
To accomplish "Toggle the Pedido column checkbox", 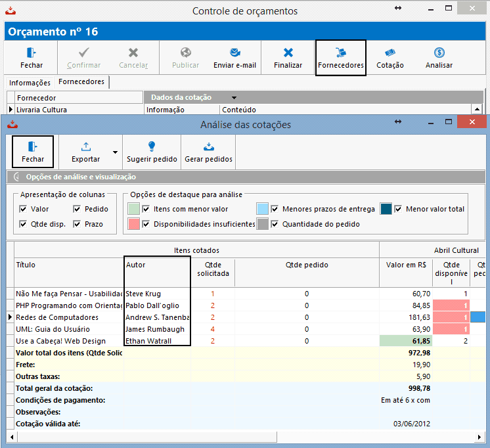I will pos(77,209).
